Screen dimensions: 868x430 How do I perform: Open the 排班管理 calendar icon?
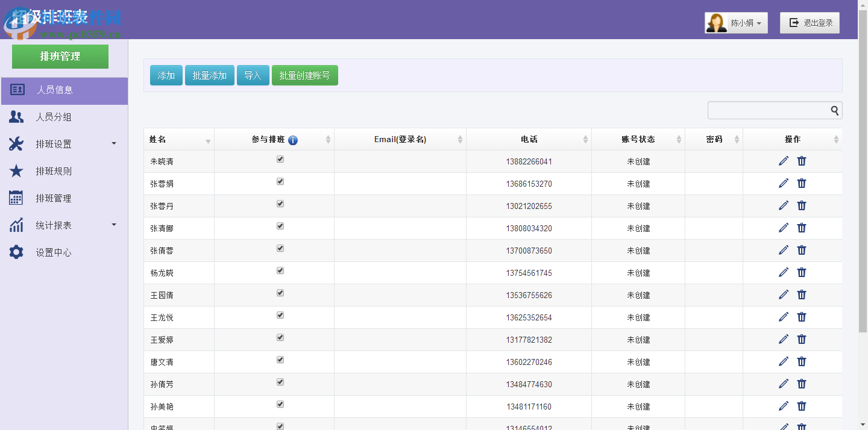[x=16, y=198]
